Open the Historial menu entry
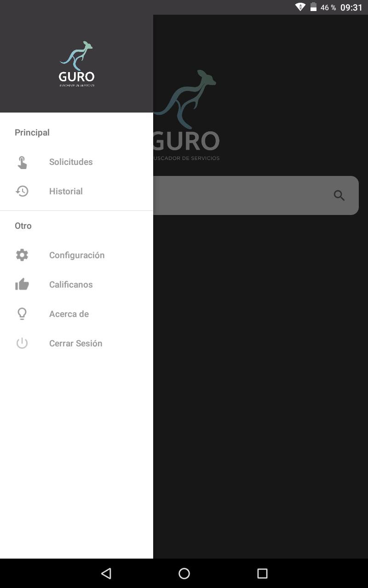Screen dimensions: 368x588 [x=76, y=191]
